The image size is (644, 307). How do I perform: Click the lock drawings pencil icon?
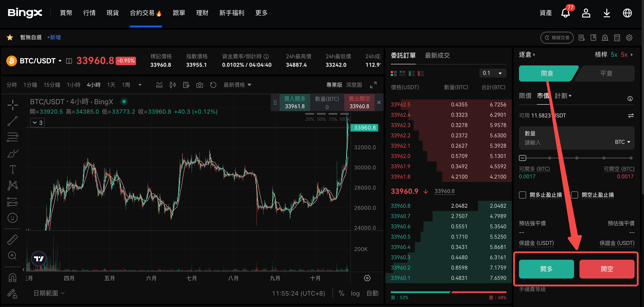tap(12, 294)
